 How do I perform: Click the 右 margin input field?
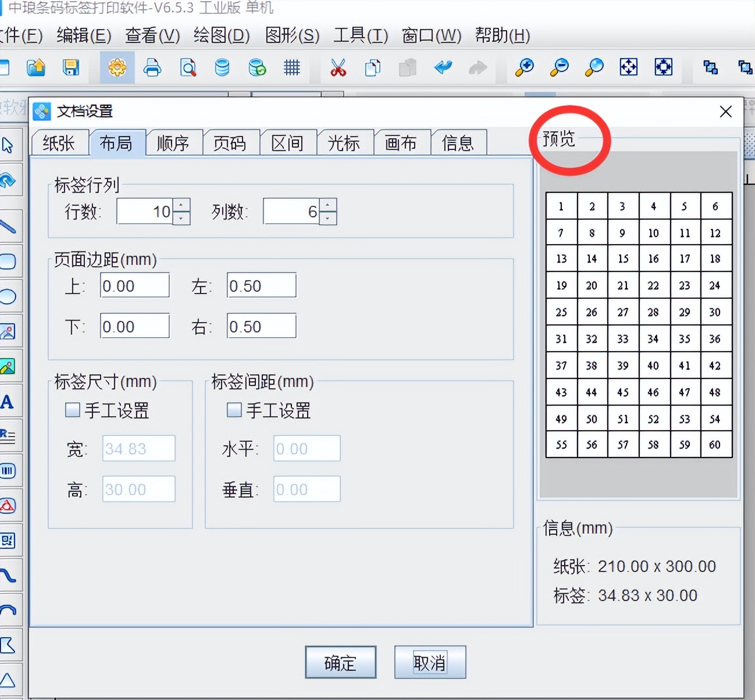pyautogui.click(x=262, y=326)
